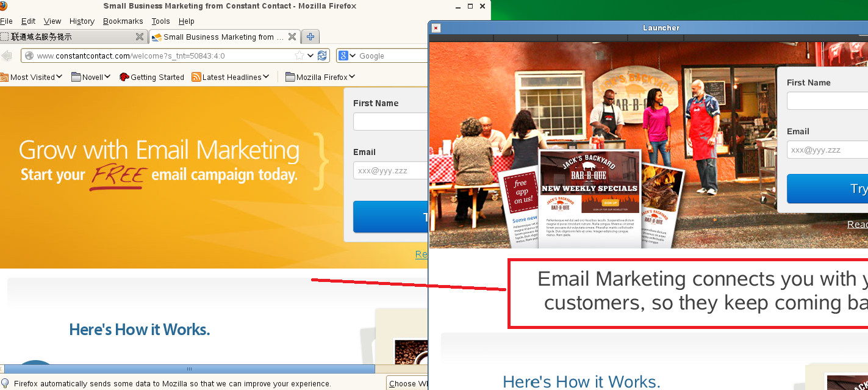Open the Google search engine dropdown
Viewport: 868px width, 390px height.
347,56
